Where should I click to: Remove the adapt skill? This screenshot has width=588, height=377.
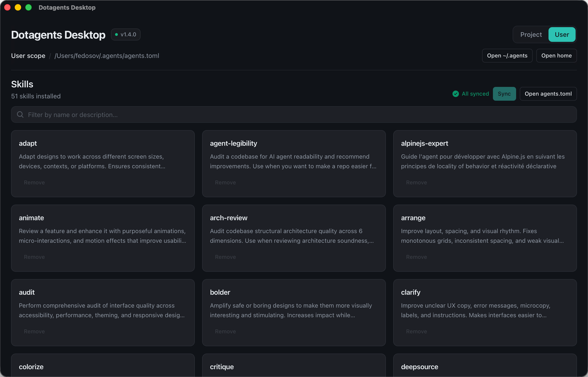[34, 182]
